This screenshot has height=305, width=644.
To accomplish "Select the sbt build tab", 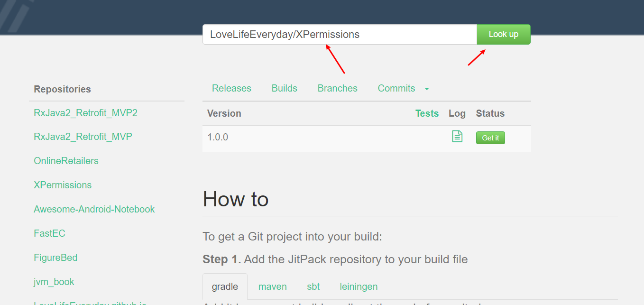I will (x=313, y=287).
